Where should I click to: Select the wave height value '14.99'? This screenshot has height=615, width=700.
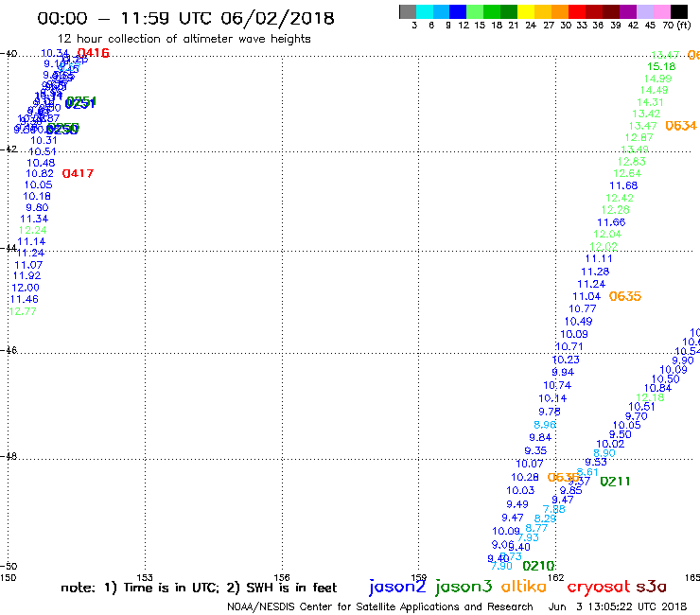click(657, 79)
